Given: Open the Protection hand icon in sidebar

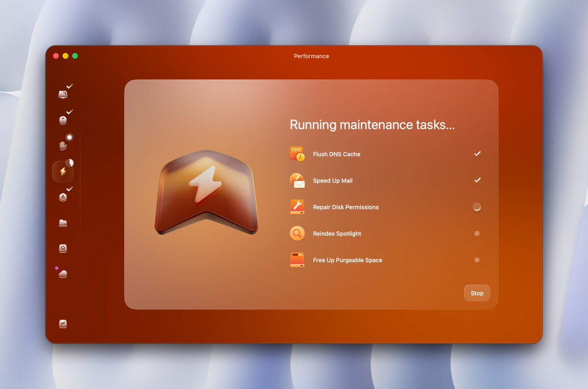Looking at the screenshot, I should coord(63,146).
